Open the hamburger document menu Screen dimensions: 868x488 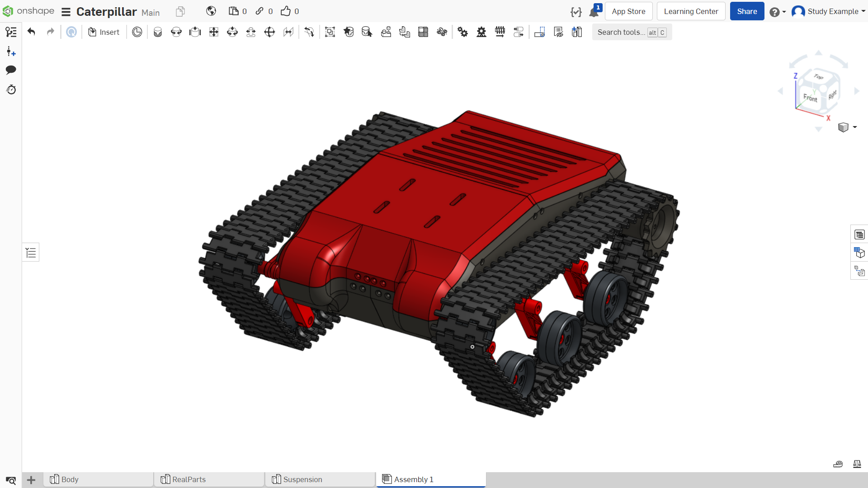(x=66, y=12)
